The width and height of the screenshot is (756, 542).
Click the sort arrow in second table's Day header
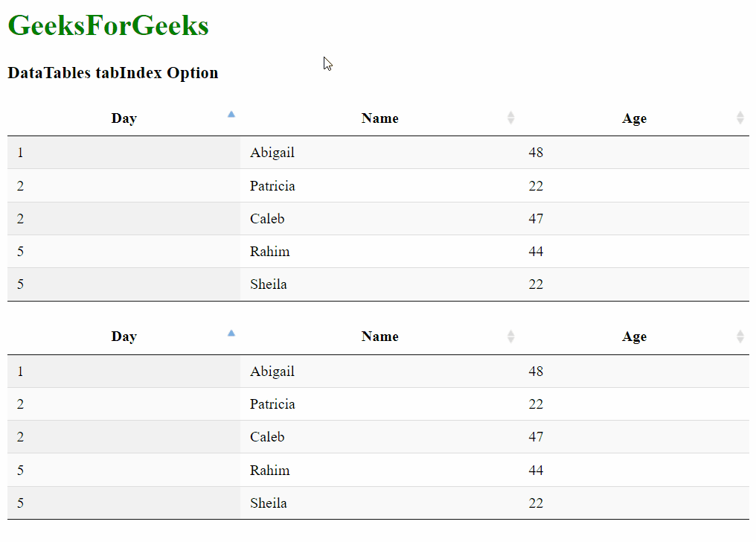[x=231, y=333]
